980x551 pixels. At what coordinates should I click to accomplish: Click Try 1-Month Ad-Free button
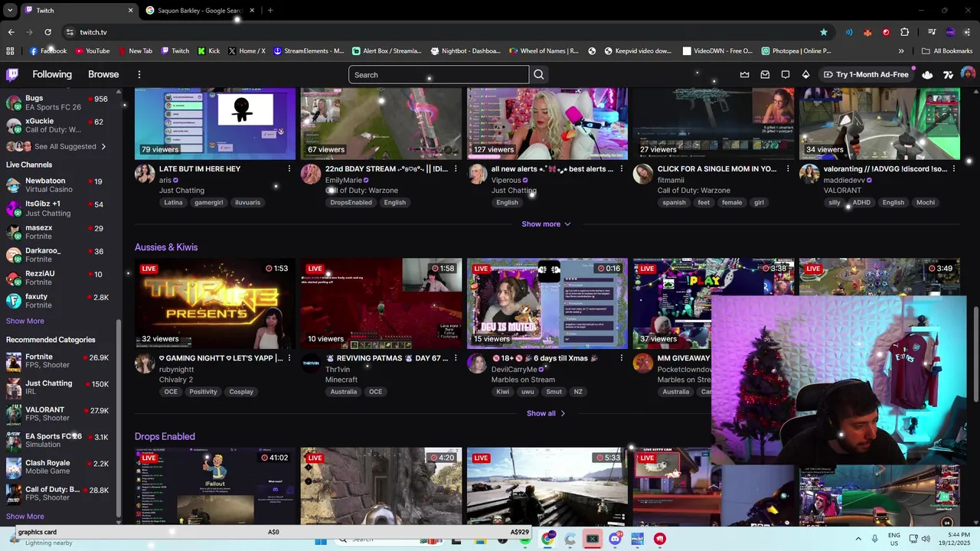click(x=865, y=74)
